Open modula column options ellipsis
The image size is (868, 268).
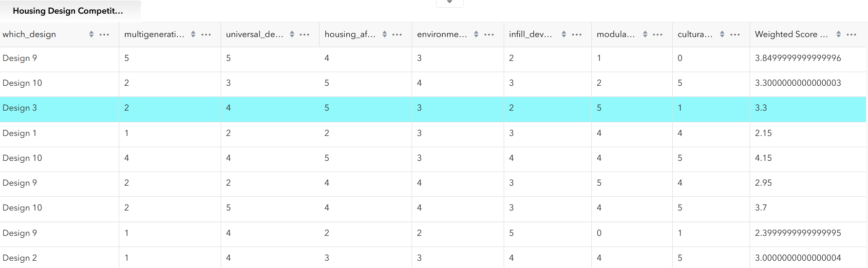pyautogui.click(x=658, y=34)
